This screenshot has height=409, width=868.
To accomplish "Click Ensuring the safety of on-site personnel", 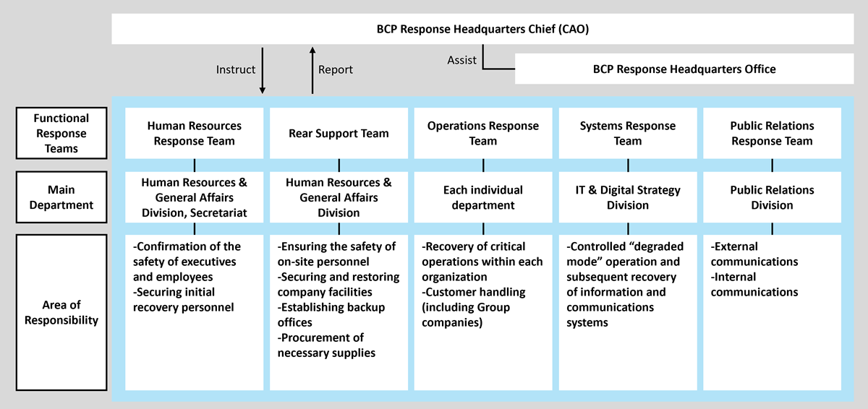I will pos(336,254).
